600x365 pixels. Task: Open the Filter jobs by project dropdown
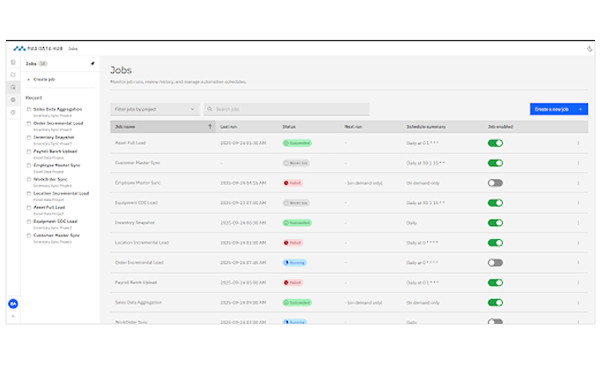tap(155, 109)
